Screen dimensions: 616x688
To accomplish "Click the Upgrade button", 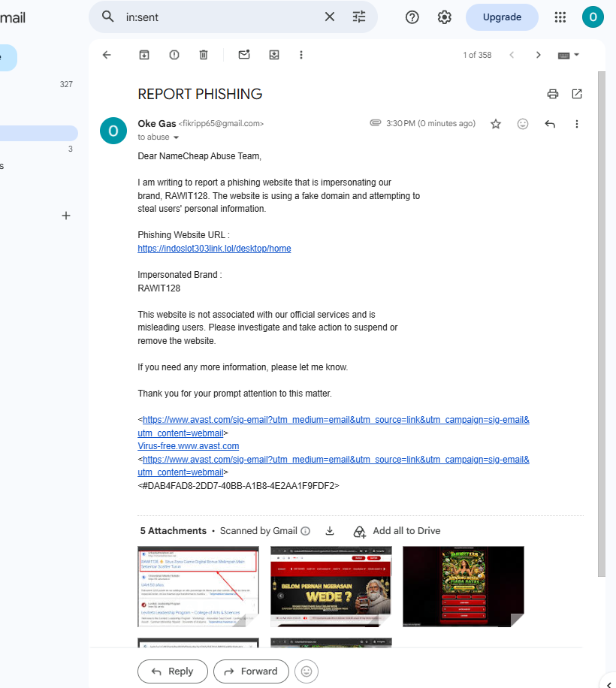I will point(502,17).
